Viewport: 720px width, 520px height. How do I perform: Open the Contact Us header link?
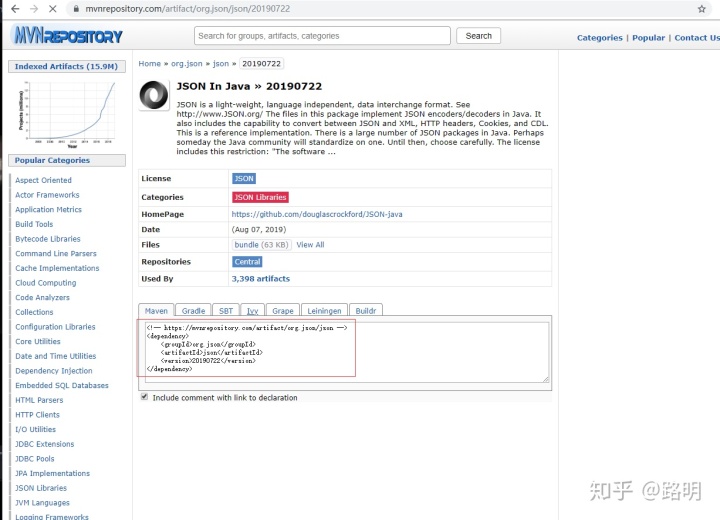697,38
